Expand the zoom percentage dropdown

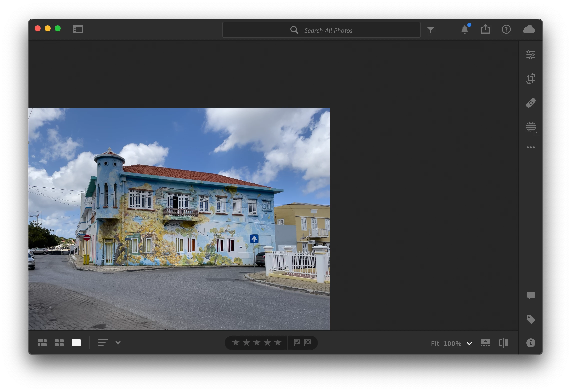click(469, 343)
